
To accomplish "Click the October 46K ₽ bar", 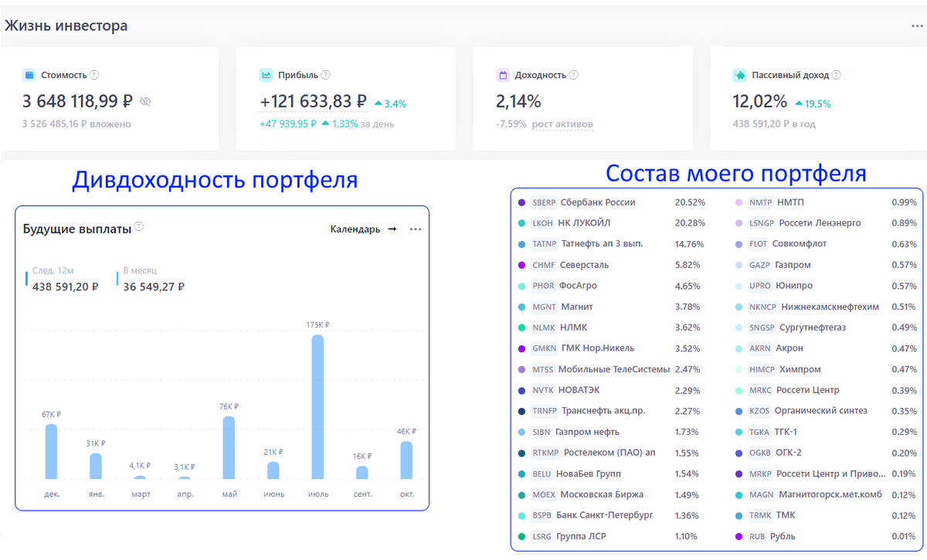I will click(406, 460).
